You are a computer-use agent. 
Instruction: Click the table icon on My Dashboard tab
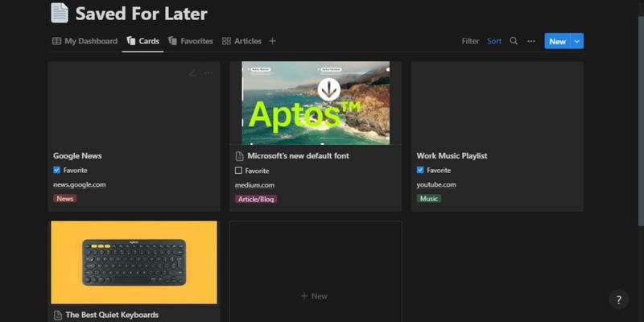point(56,41)
